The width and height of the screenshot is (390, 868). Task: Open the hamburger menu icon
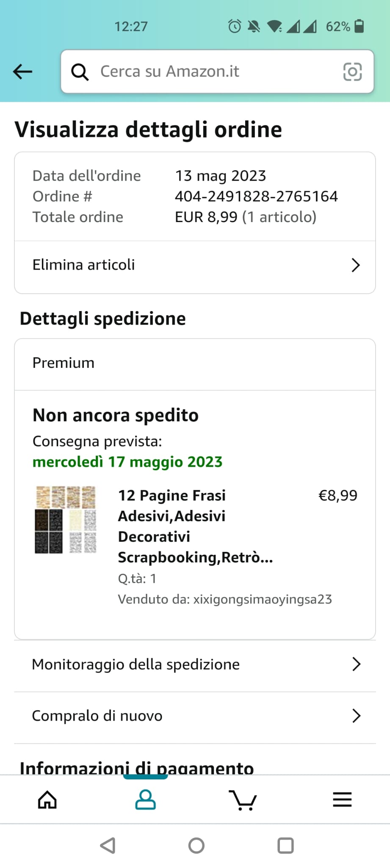point(342,800)
